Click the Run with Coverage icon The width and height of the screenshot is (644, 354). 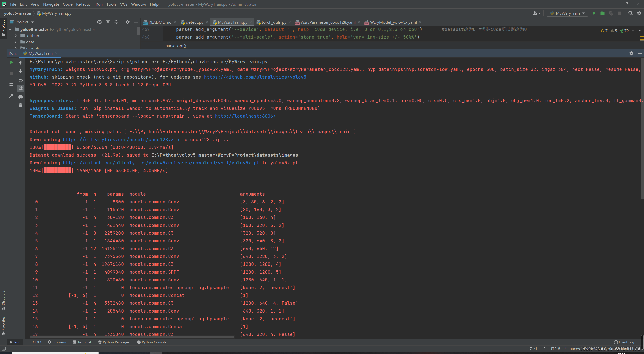click(x=611, y=13)
